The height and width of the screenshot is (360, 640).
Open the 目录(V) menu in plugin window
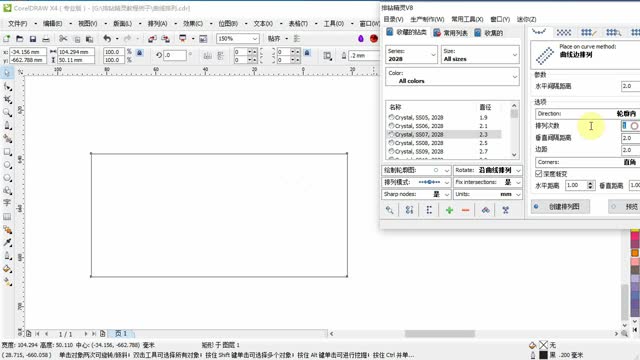(393, 19)
